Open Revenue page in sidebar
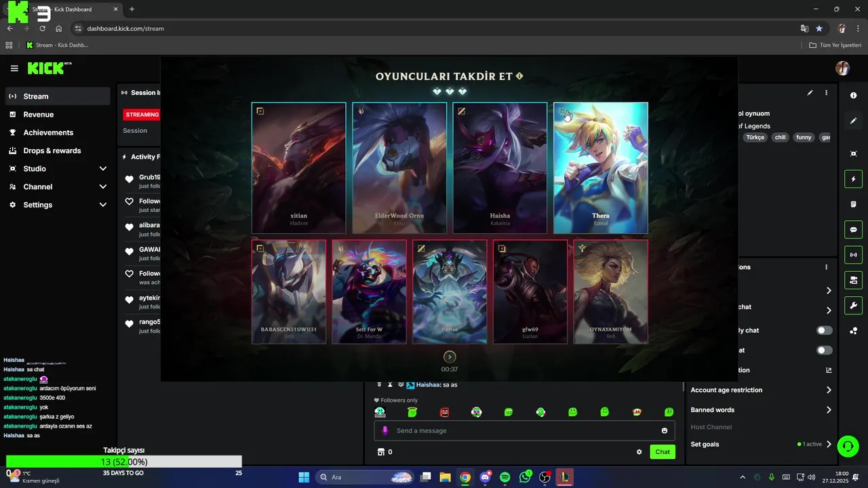This screenshot has height=488, width=868. coord(57,115)
